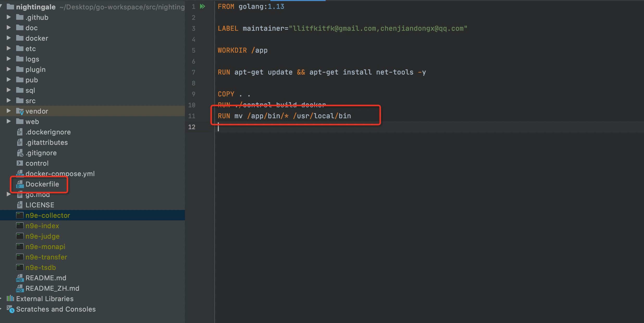Screen dimensions: 644x323
Task: Click the README.md markdown icon
Action: (19, 278)
